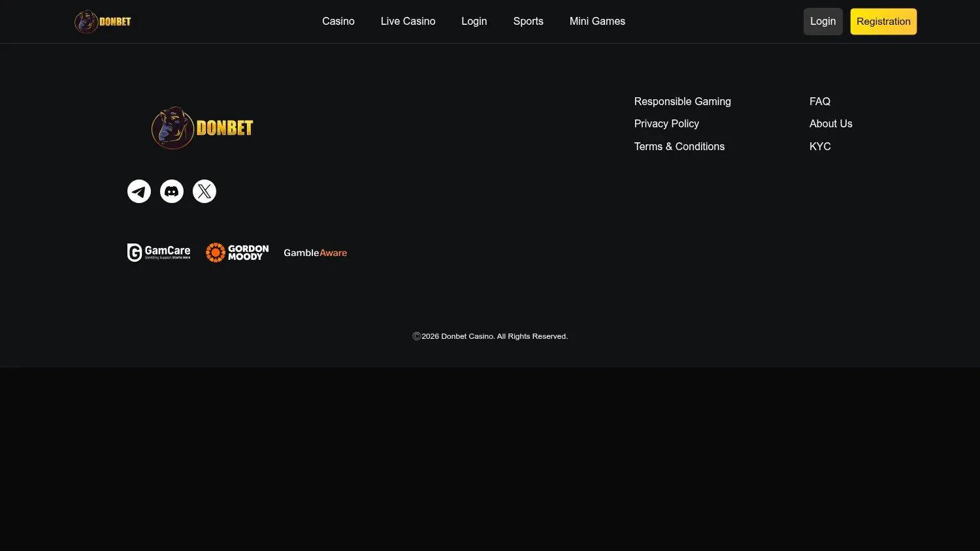This screenshot has width=980, height=551.
Task: Click the Login link in navigation menu
Action: pyautogui.click(x=474, y=22)
